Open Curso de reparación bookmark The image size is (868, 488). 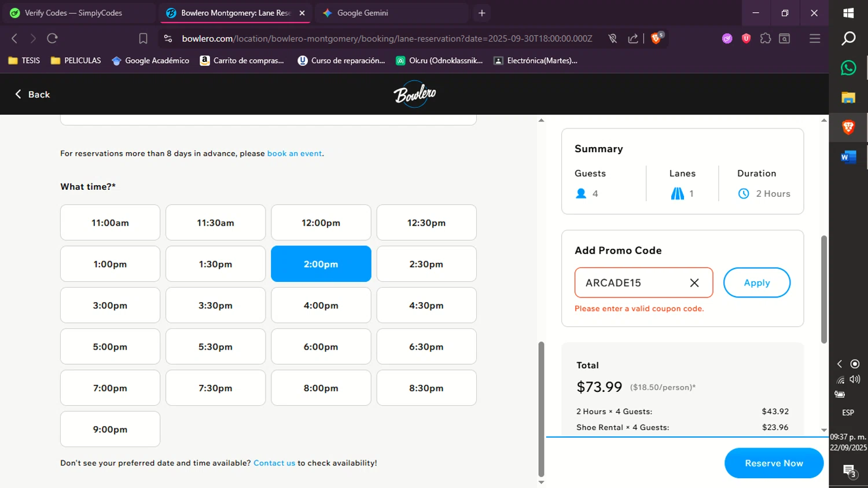[x=341, y=60]
